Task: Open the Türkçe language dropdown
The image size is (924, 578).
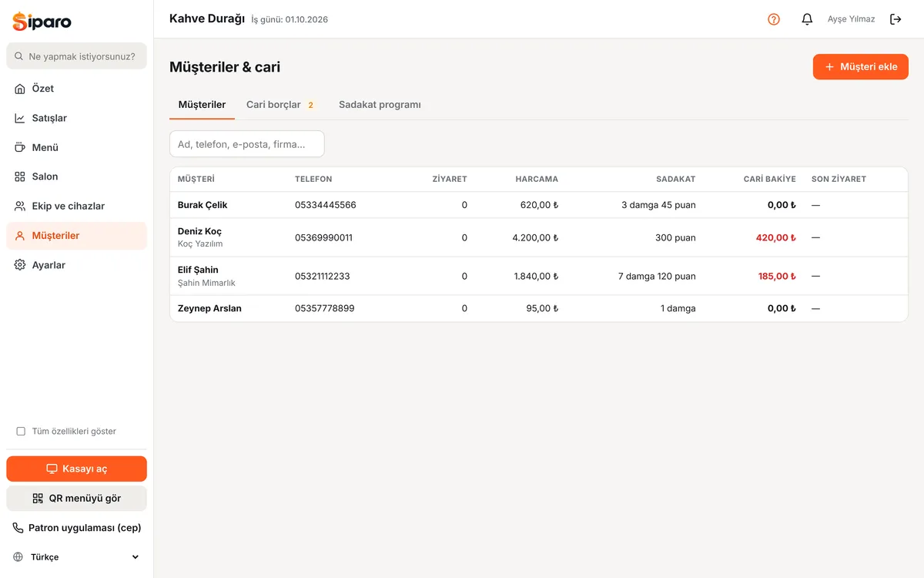Action: point(76,557)
